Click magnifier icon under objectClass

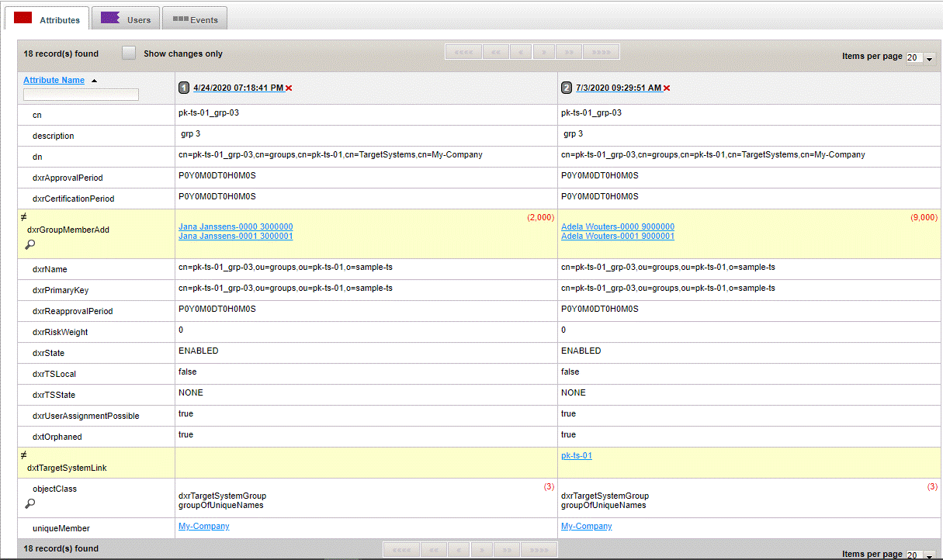click(x=29, y=503)
